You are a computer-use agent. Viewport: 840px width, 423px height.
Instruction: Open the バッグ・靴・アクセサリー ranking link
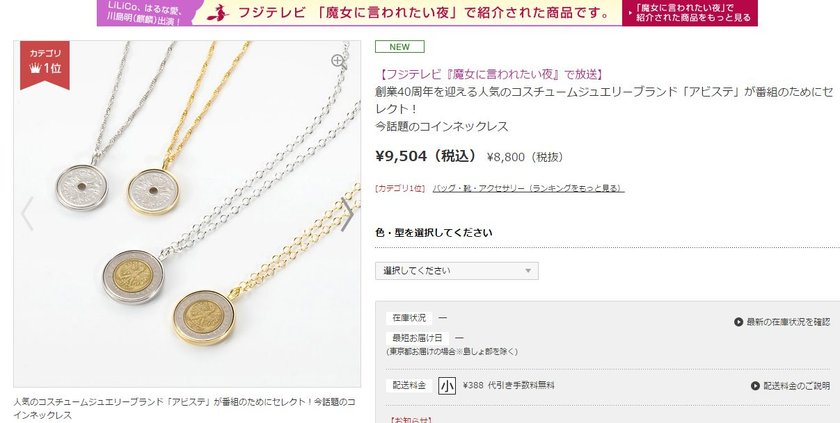click(528, 188)
